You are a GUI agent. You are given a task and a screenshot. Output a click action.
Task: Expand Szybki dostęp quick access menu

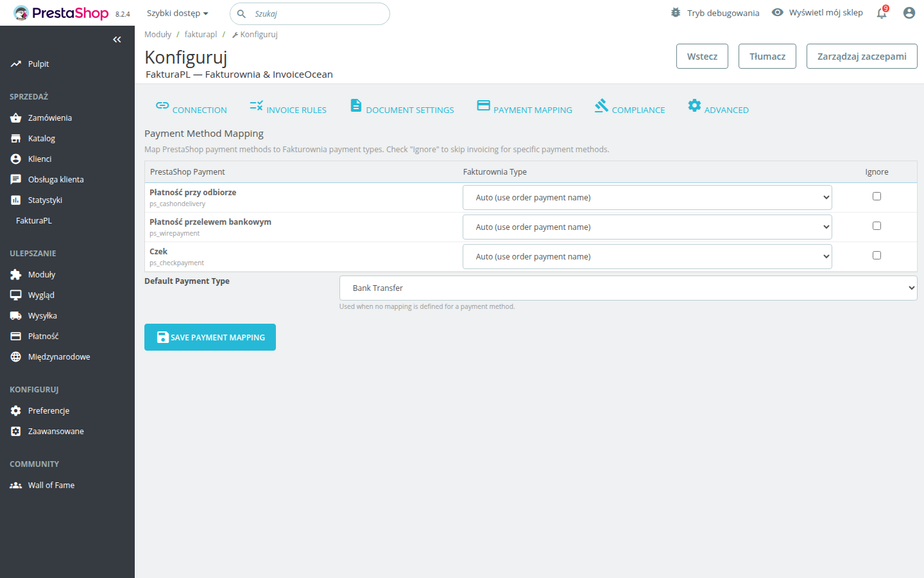[x=177, y=13]
